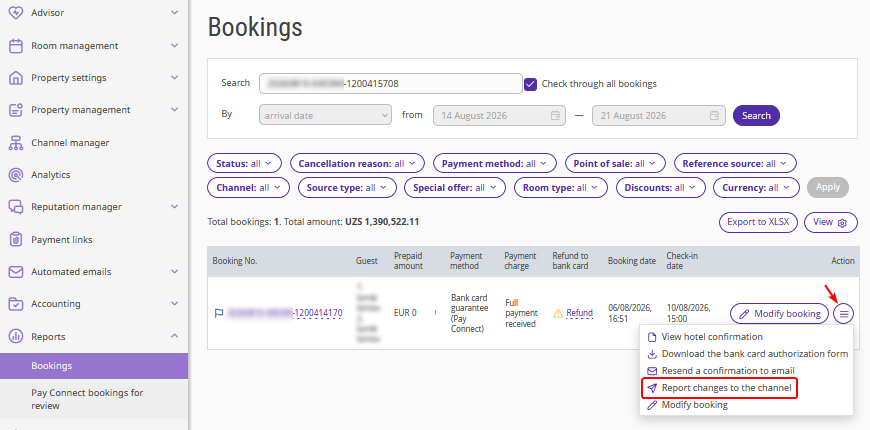This screenshot has height=430, width=870.
Task: Click the Reports chart icon
Action: point(16,336)
